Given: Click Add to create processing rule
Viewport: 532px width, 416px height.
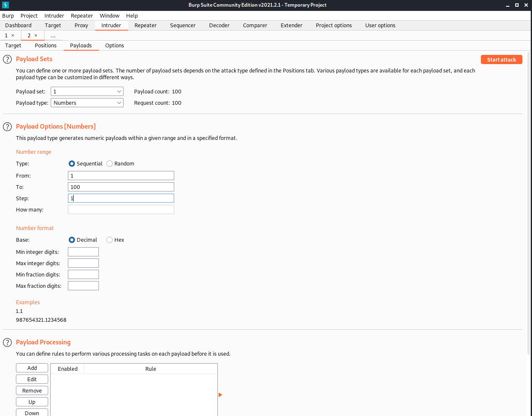Looking at the screenshot, I should (32, 368).
